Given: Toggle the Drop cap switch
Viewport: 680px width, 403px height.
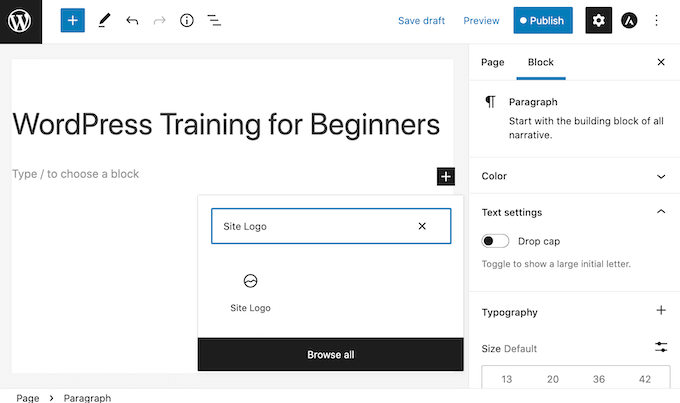Looking at the screenshot, I should (495, 241).
